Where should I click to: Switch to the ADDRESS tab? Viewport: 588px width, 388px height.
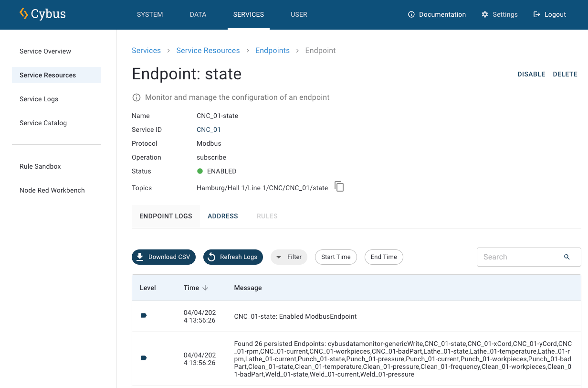click(222, 216)
